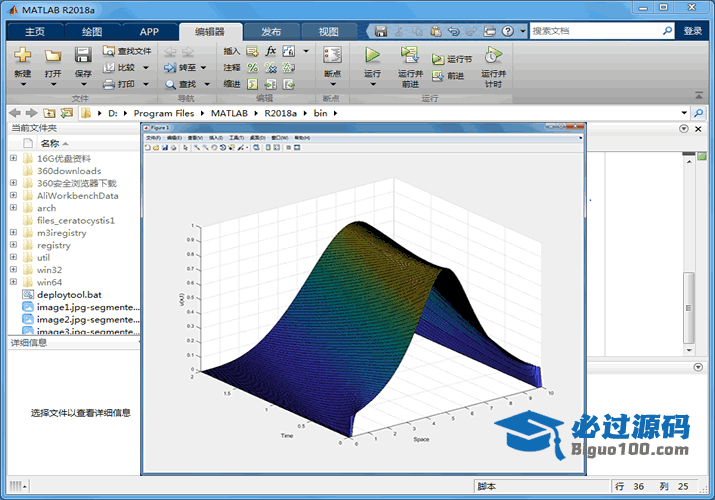Switch to the Editor (编辑器) tab

pos(210,31)
